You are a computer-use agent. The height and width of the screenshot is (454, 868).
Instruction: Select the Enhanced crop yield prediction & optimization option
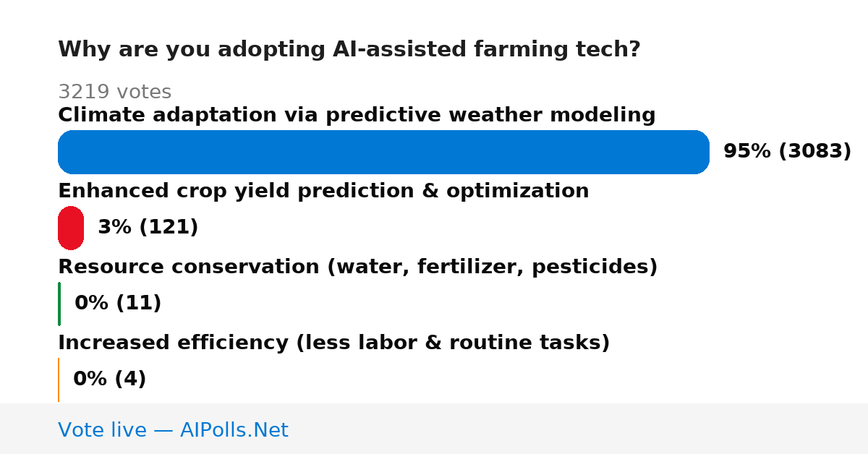(x=323, y=192)
